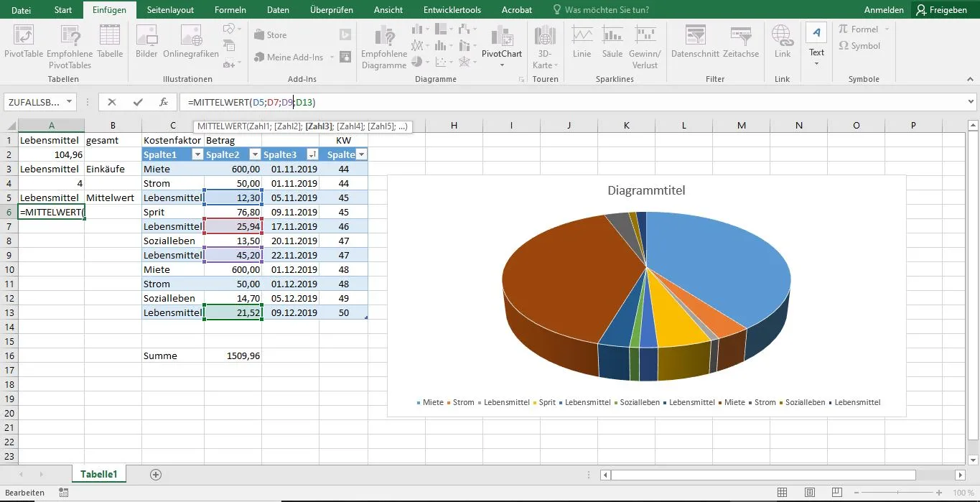Insert Onlinegrafiken

[190, 45]
